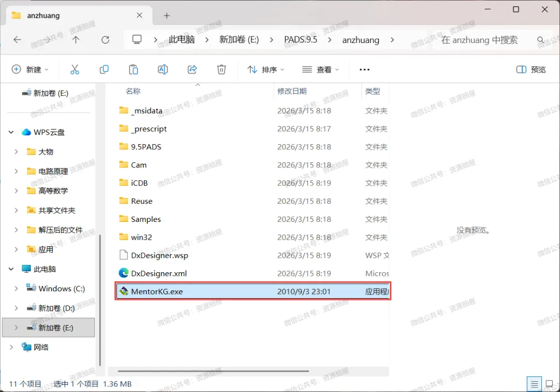The width and height of the screenshot is (560, 392).
Task: Expand the 电路原理 folder node
Action: click(16, 171)
